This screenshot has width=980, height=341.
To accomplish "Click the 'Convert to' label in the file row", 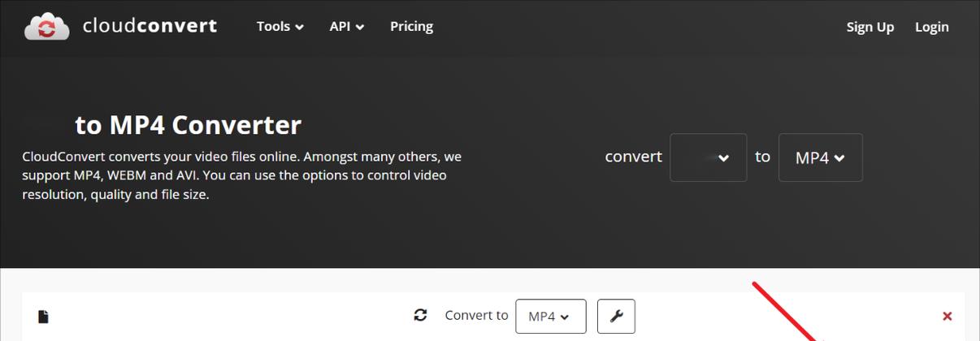I will point(476,315).
